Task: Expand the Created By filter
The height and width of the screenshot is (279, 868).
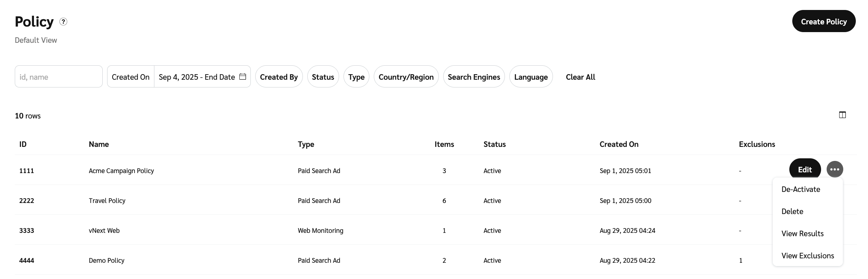Action: [x=278, y=77]
